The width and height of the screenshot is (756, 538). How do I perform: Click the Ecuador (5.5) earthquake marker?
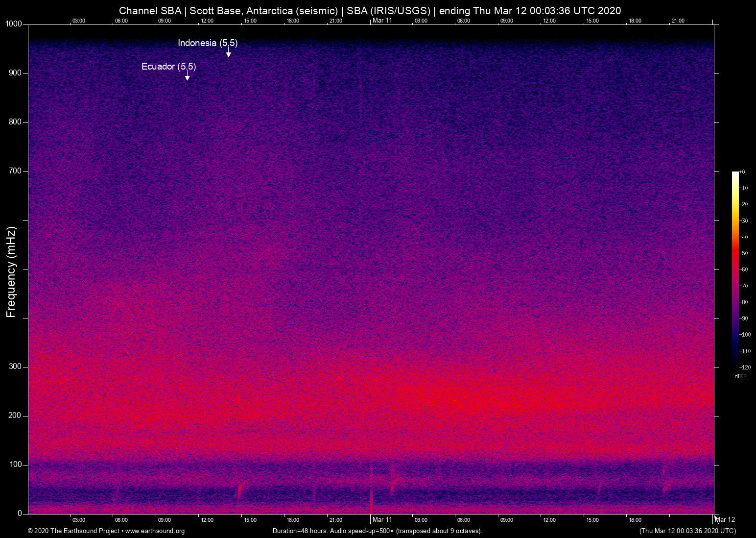coord(168,67)
